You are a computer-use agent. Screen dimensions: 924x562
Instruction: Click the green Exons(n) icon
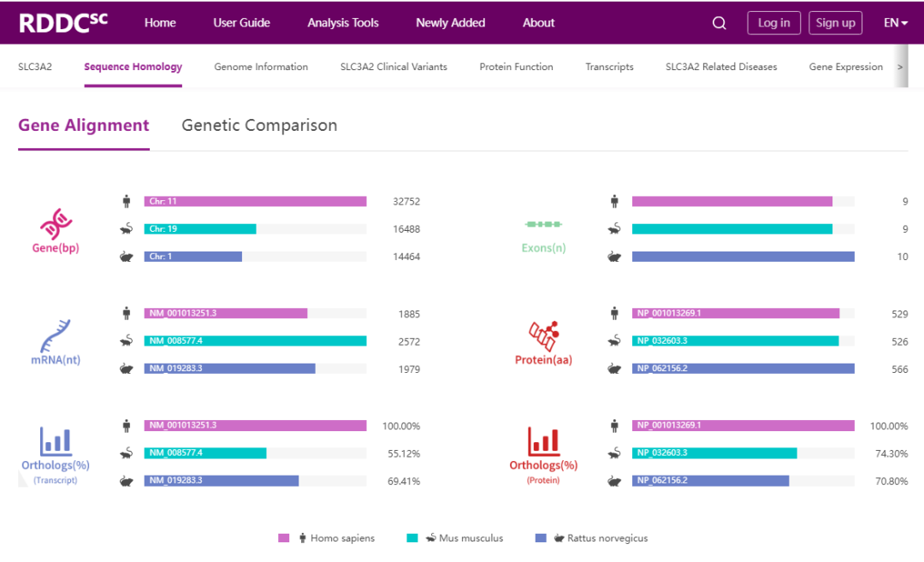click(543, 224)
